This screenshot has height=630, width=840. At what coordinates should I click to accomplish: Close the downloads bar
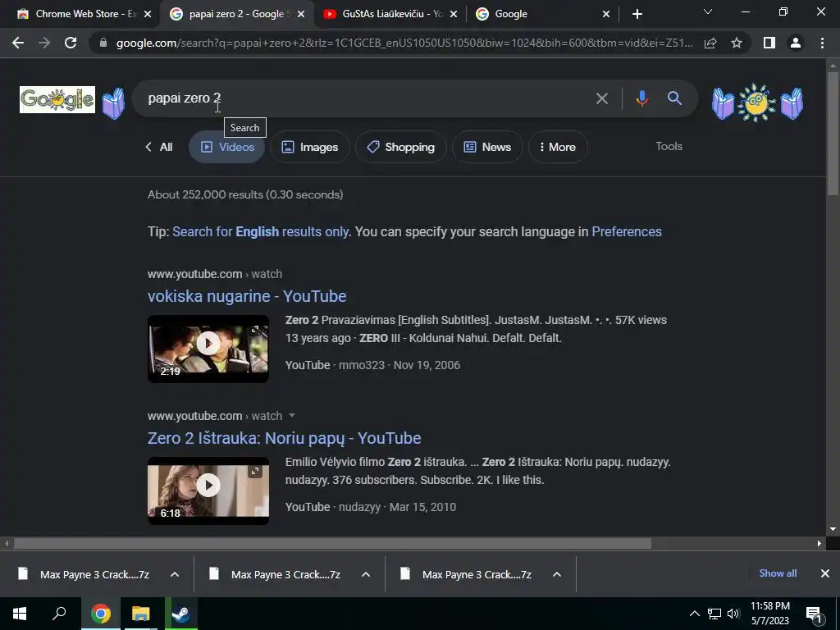click(825, 573)
